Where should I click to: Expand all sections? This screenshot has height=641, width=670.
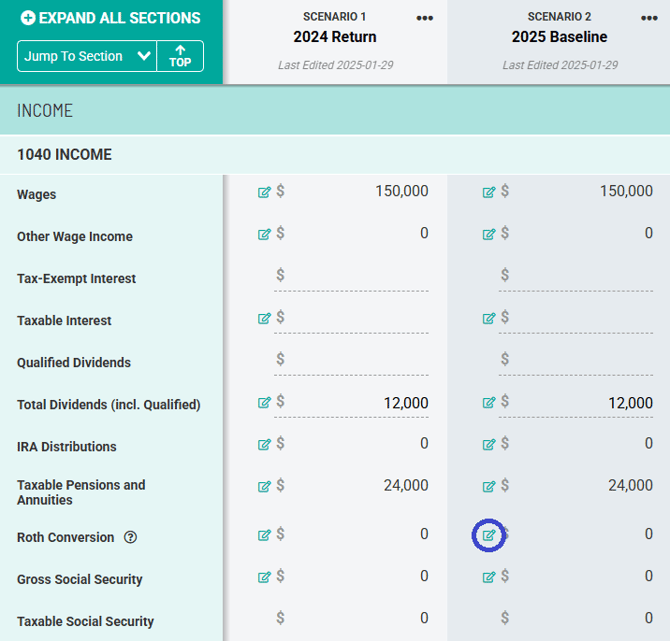coord(110,18)
